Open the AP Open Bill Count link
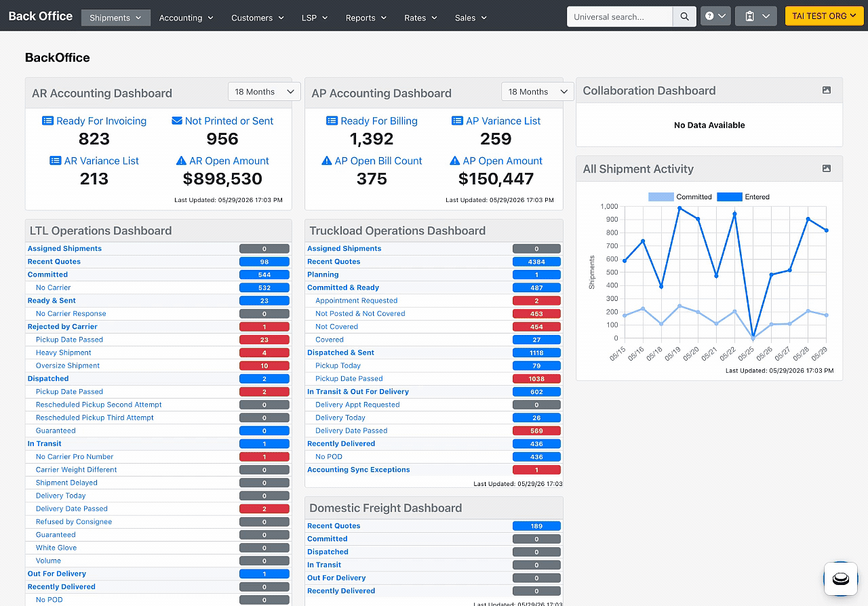The height and width of the screenshot is (606, 868). point(378,161)
